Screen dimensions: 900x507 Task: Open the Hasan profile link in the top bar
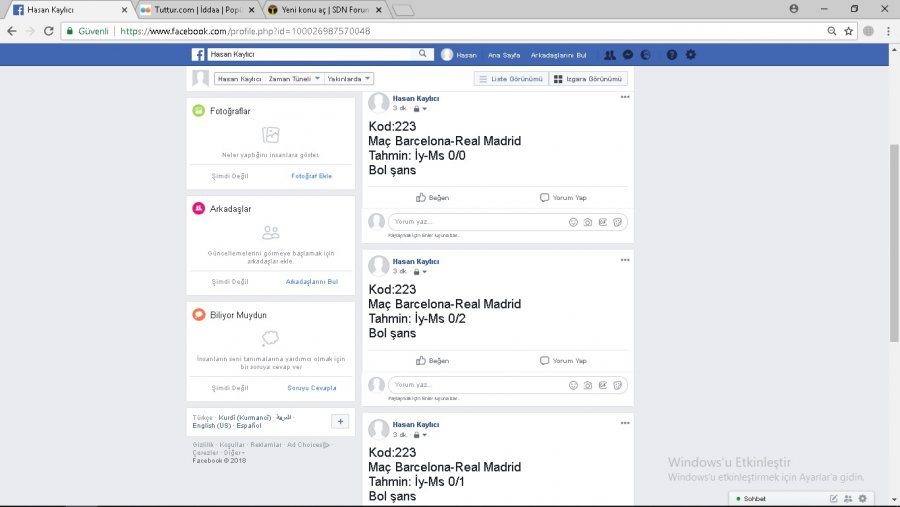coord(459,55)
